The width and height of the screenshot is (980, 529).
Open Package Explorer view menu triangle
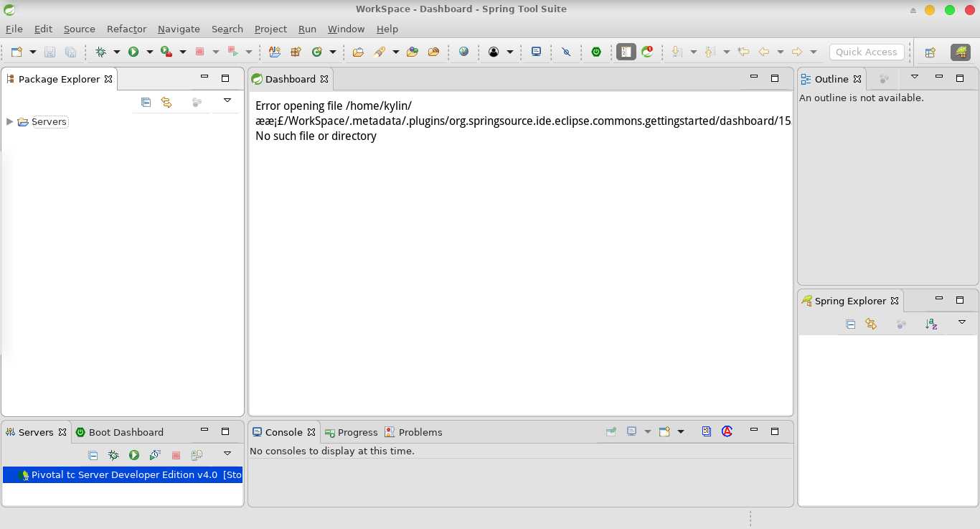point(227,100)
